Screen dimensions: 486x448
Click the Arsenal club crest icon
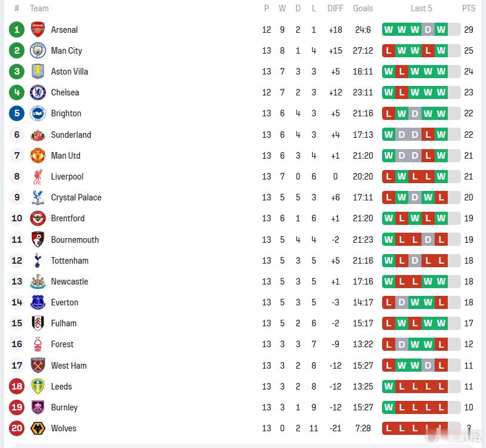coord(38,30)
